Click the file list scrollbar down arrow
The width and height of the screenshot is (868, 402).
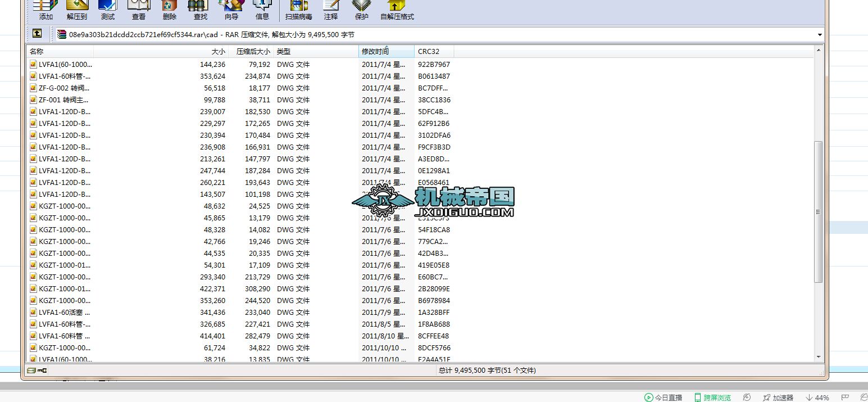[819, 356]
